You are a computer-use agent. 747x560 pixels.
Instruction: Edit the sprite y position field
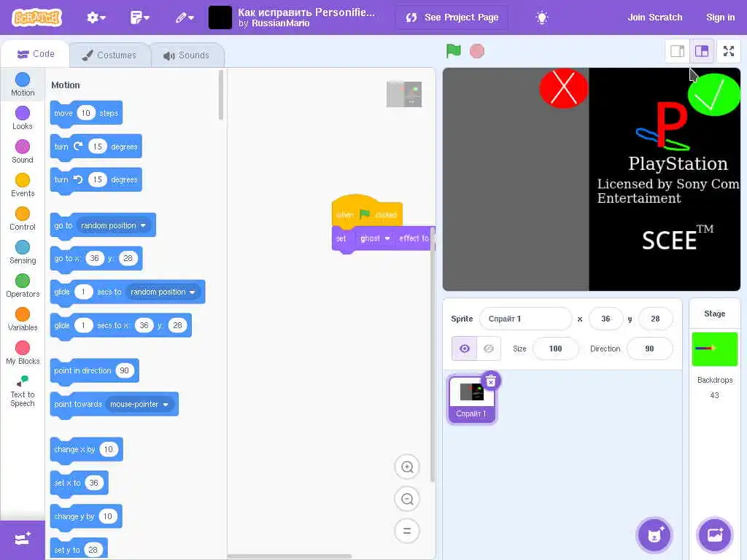tap(655, 319)
